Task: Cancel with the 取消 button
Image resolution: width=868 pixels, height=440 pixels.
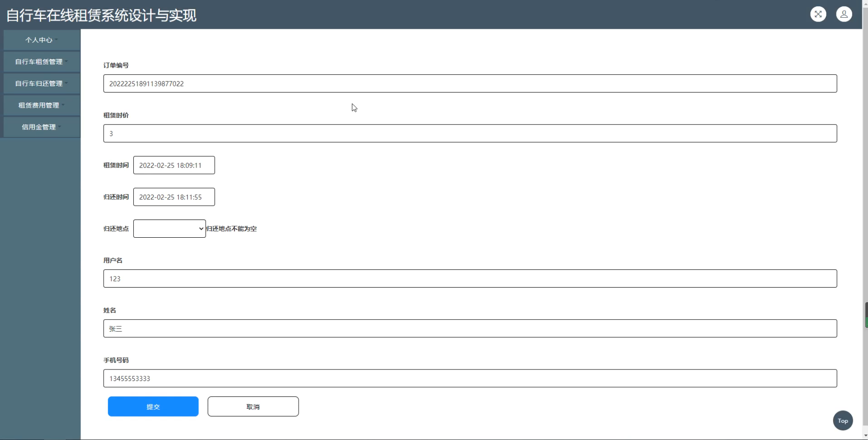Action: coord(253,406)
